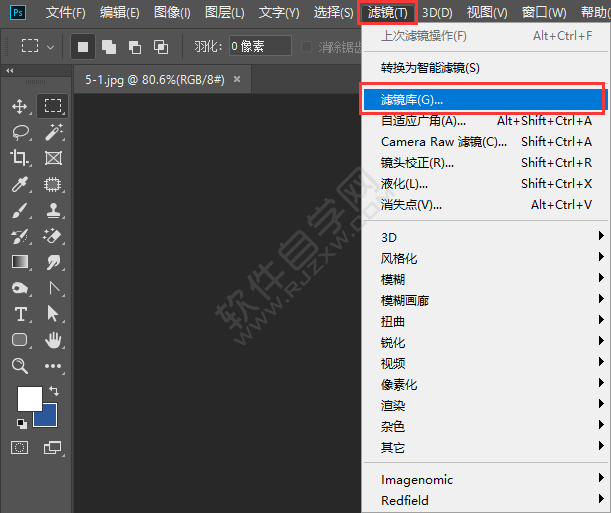611x513 pixels.
Task: Select the Move tool
Action: (x=19, y=106)
